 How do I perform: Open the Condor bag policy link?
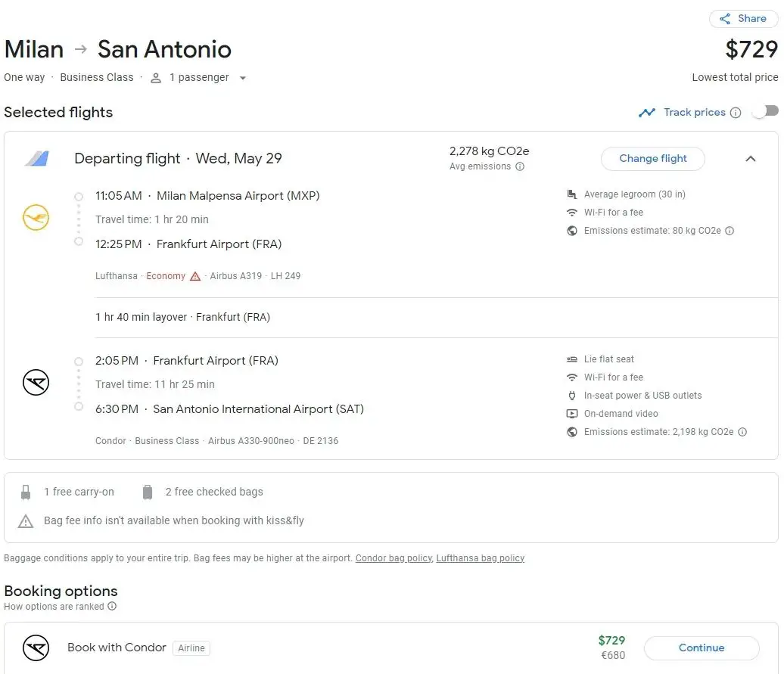394,558
